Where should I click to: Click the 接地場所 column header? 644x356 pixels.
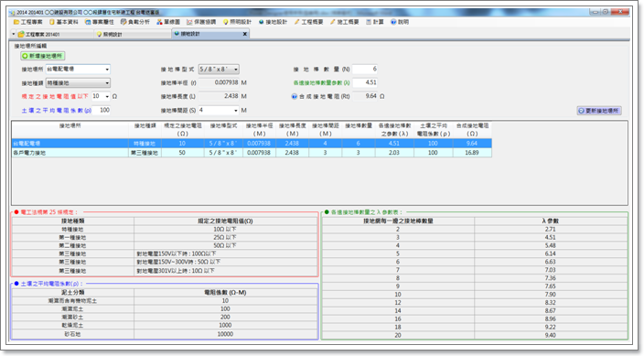(x=70, y=129)
